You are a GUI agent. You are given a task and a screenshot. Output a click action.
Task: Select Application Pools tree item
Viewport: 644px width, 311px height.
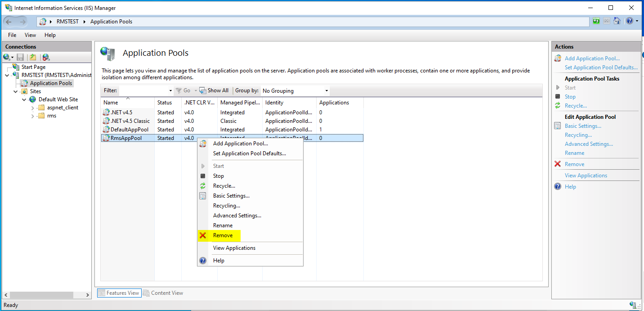coord(51,83)
